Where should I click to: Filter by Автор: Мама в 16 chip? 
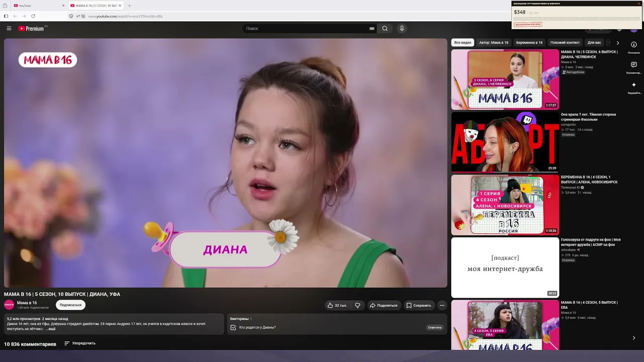pos(494,43)
